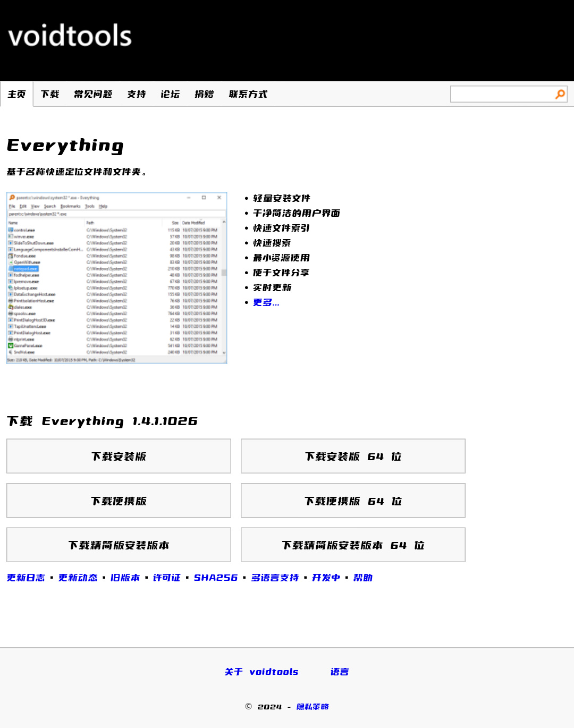This screenshot has width=574, height=728.
Task: Click the Everything screenshot thumbnail
Action: (117, 278)
